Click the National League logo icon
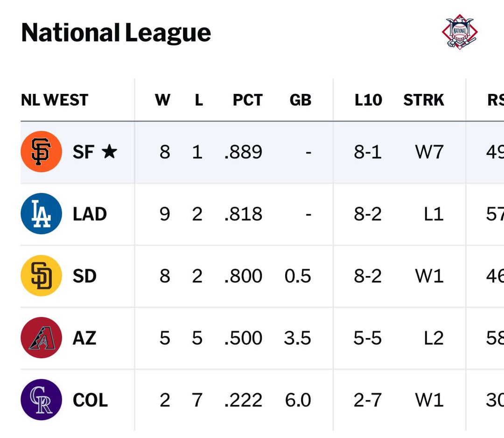The width and height of the screenshot is (504, 438). [x=460, y=32]
